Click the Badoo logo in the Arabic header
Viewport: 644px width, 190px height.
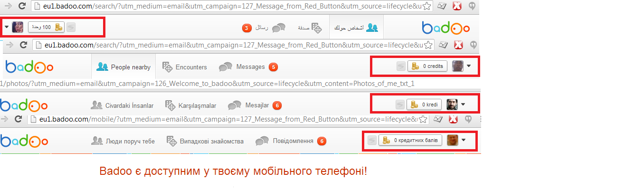(x=445, y=28)
